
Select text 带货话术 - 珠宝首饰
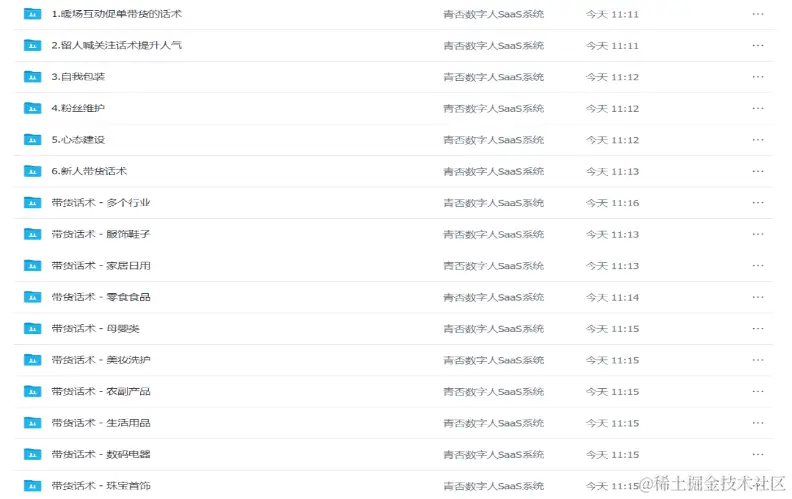click(x=101, y=486)
